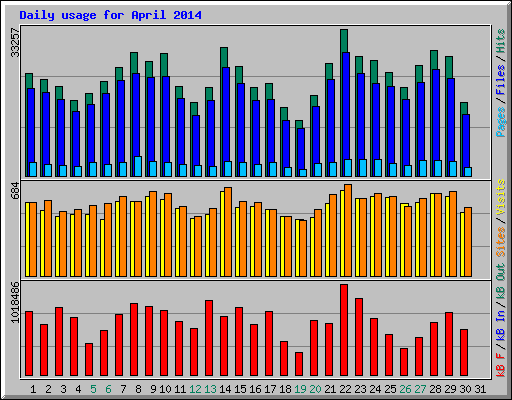Click the x-axis day label "1"
Screen dimensions: 512x400
pyautogui.click(x=33, y=389)
